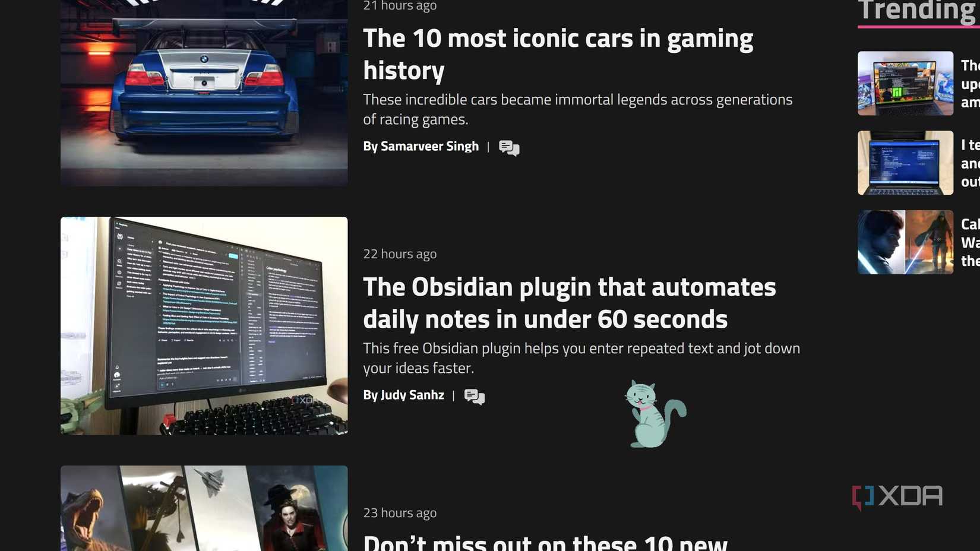Open the dinosaur and games collage image
Screen dimensions: 980x551
point(204,508)
